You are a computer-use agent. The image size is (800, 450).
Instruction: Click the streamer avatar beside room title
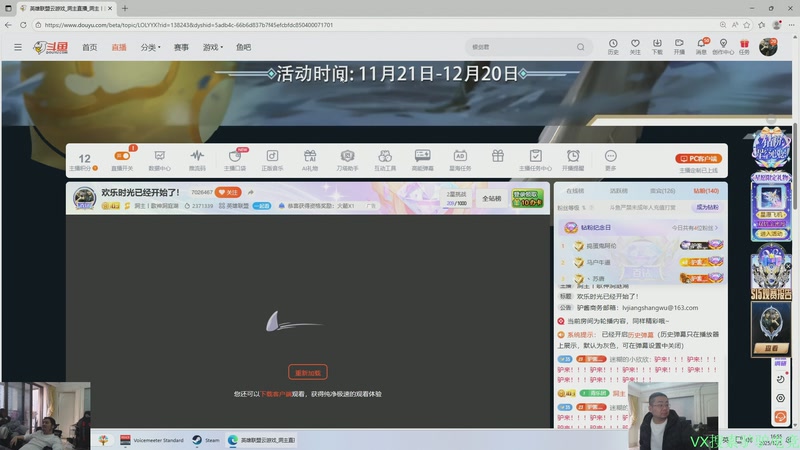point(84,198)
